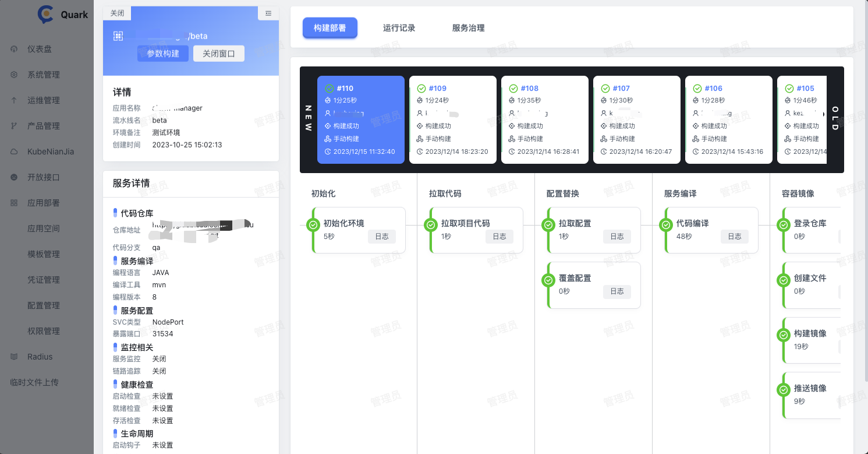Select 应用空间 in sidebar

tap(44, 228)
